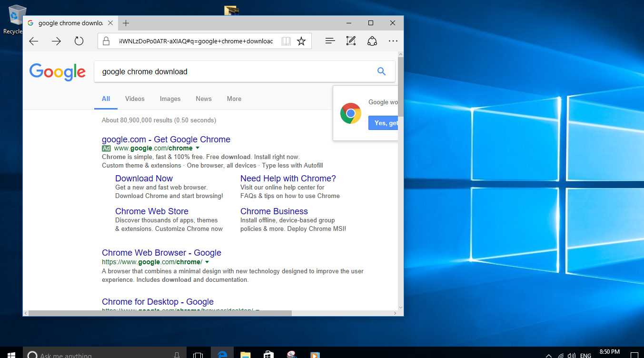The image size is (644, 358).
Task: Click the vertical scrollbar thumb in Edge
Action: (401, 87)
